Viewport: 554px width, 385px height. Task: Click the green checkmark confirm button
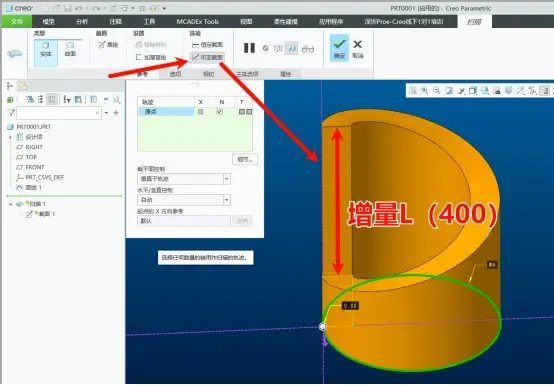click(339, 48)
